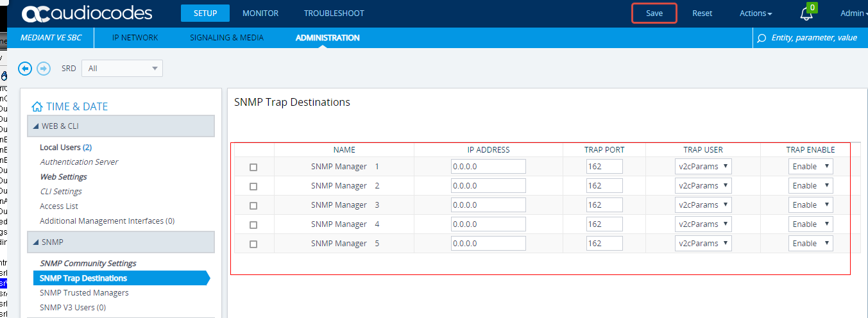The image size is (868, 318).
Task: Tick the checkbox for SNMP Manager 3
Action: pos(253,206)
